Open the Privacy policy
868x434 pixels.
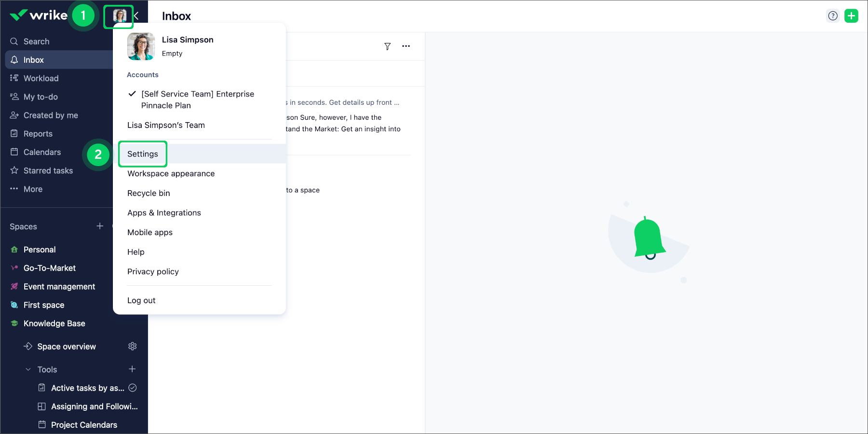pyautogui.click(x=153, y=272)
